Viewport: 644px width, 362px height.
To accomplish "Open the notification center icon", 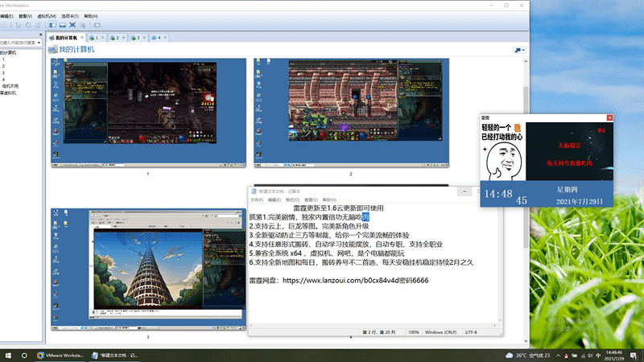I will (x=634, y=356).
